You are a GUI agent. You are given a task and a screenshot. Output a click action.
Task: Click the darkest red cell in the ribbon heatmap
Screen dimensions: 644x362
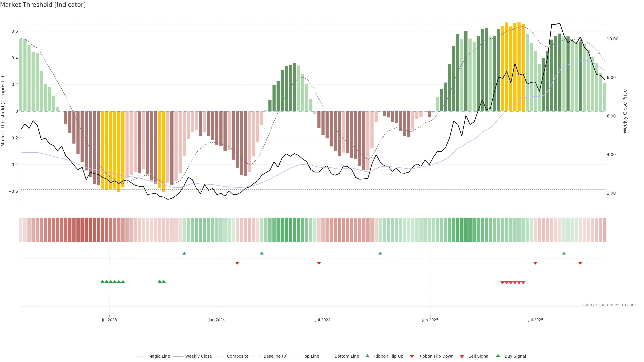[86, 230]
